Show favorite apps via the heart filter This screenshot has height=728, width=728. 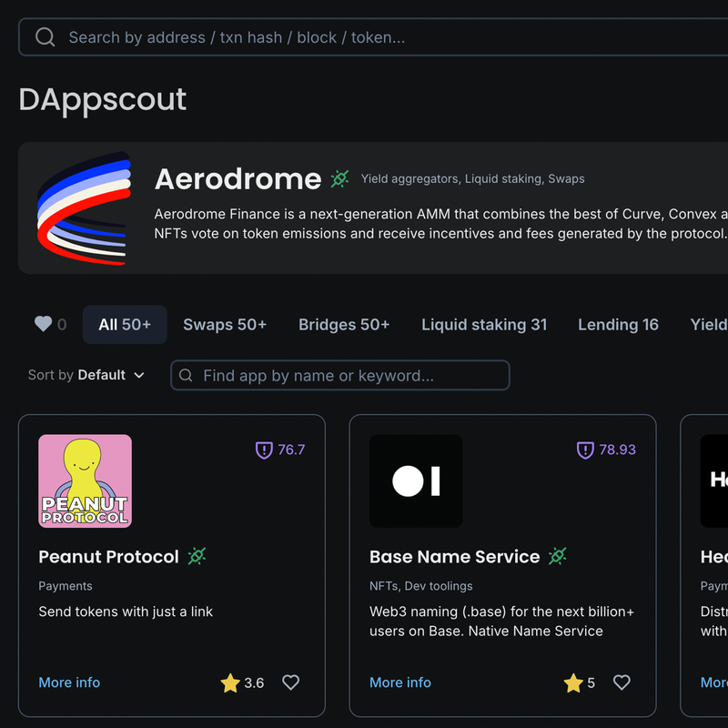pyautogui.click(x=50, y=324)
